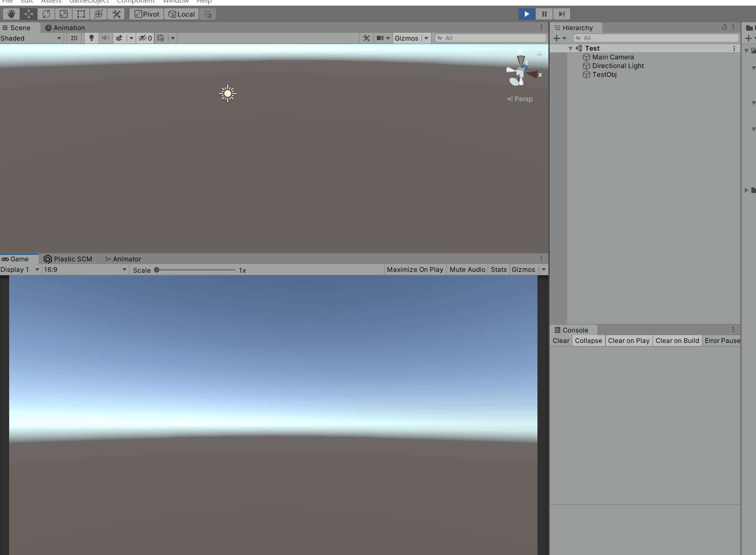Show Stats overlay
This screenshot has width=756, height=555.
(499, 270)
